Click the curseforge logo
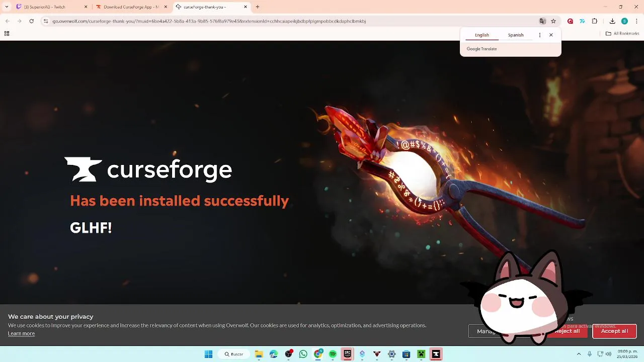 pos(148,169)
